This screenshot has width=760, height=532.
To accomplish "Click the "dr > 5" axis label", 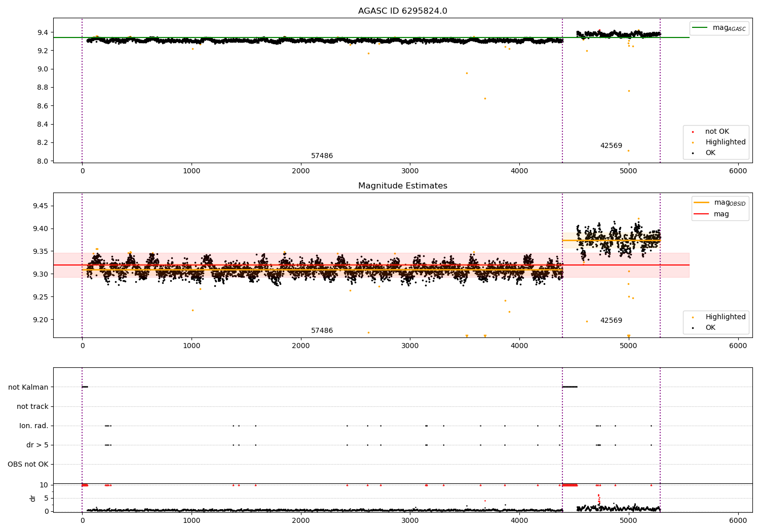I will click(37, 445).
